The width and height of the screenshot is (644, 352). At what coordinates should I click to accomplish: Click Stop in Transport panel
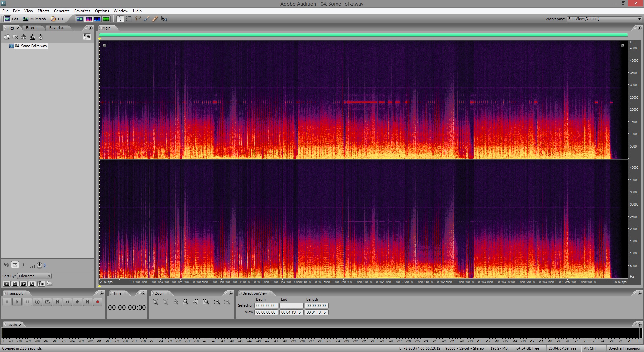[7, 302]
